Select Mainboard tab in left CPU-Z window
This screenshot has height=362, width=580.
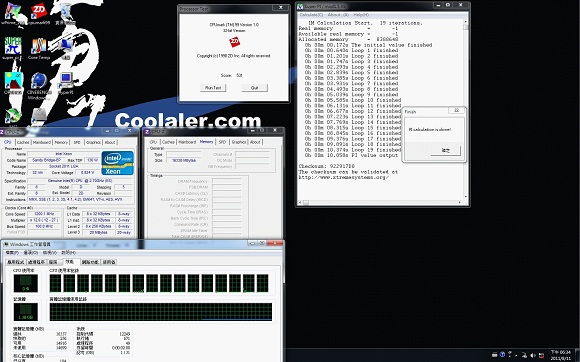point(42,142)
